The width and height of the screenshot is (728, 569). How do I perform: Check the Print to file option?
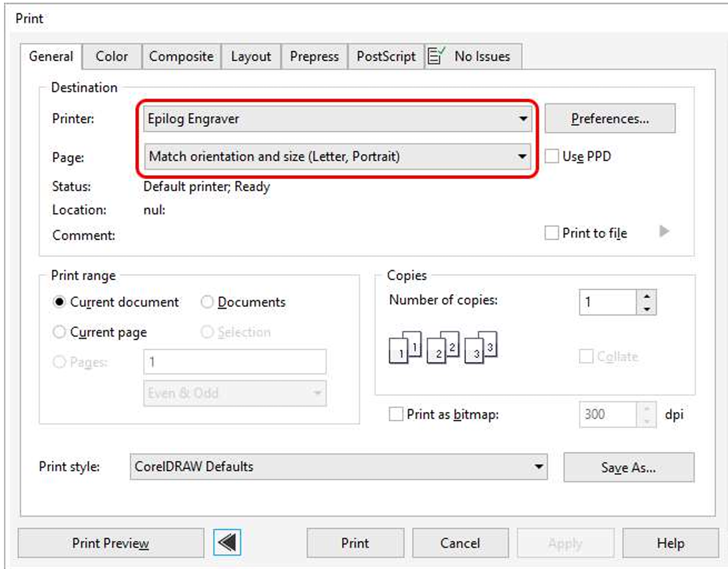point(552,233)
